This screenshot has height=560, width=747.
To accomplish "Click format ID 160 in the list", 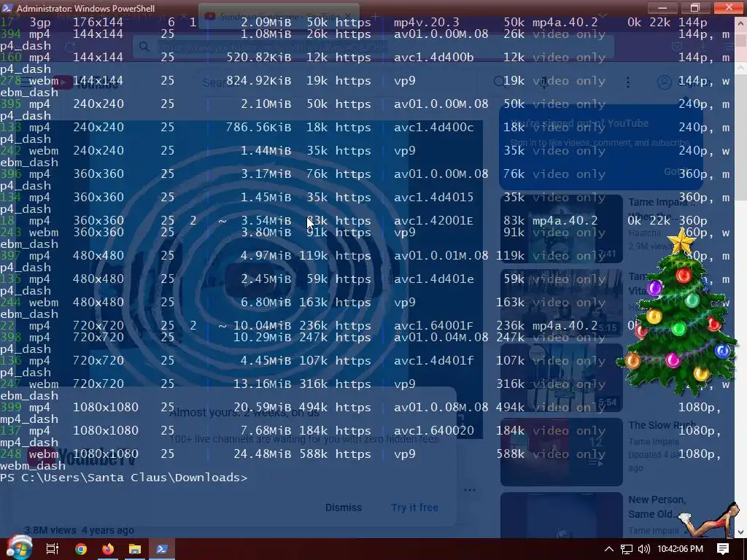I will click(10, 57).
